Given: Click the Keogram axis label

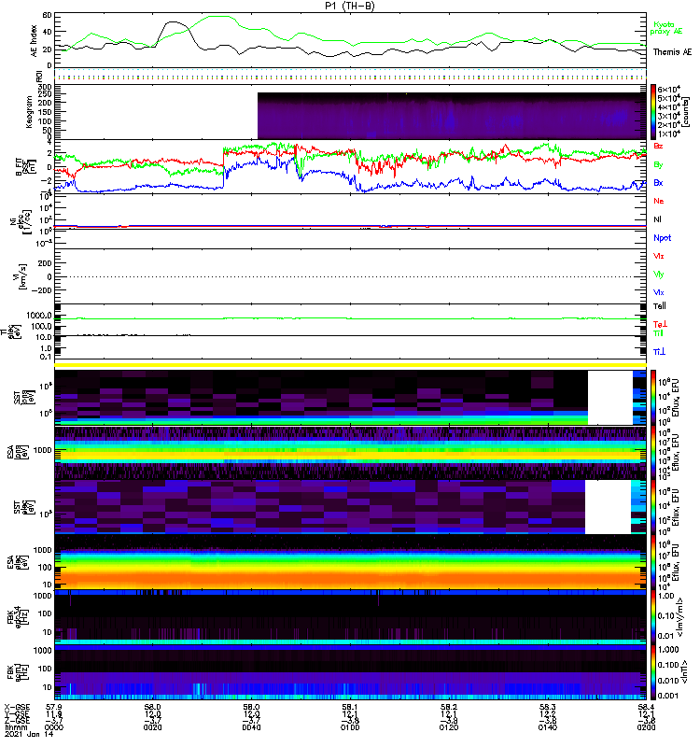Looking at the screenshot, I should pos(29,111).
